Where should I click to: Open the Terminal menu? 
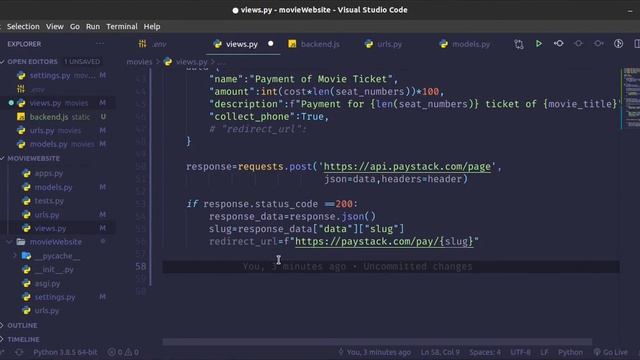click(122, 27)
